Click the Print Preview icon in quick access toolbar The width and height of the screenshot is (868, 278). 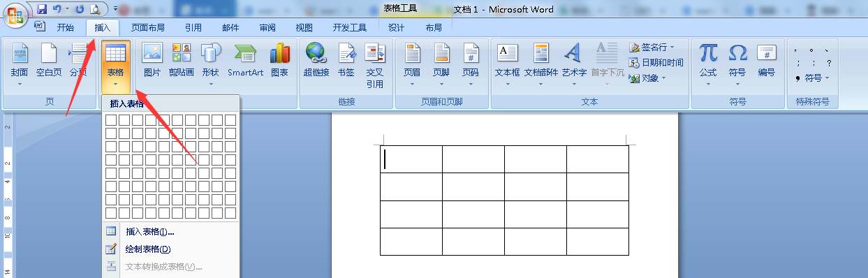click(95, 9)
